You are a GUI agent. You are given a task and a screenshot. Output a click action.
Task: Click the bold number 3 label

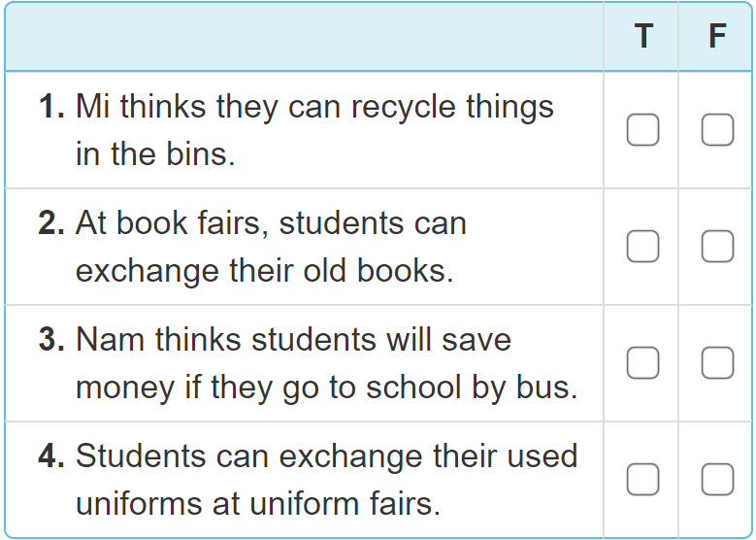51,340
